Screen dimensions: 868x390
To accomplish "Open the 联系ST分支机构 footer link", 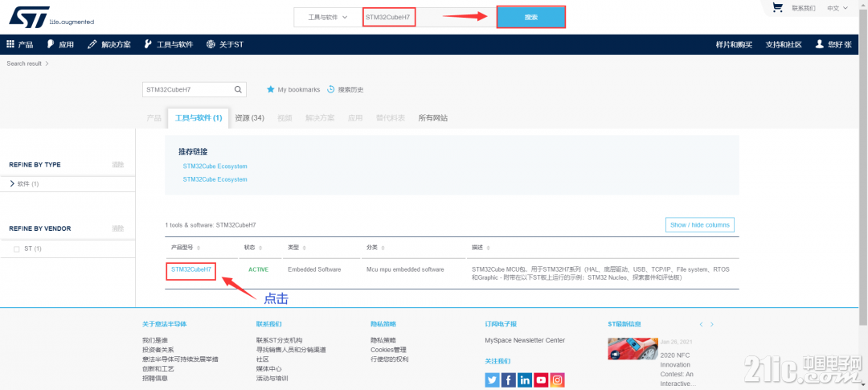I will coord(279,340).
